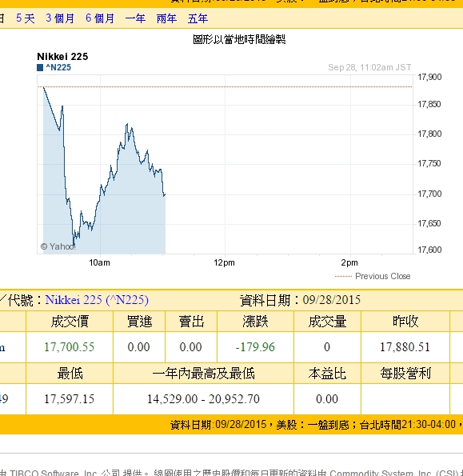This screenshot has height=476, width=463.
Task: Click the Nikkei 225 chart title
Action: (x=62, y=57)
